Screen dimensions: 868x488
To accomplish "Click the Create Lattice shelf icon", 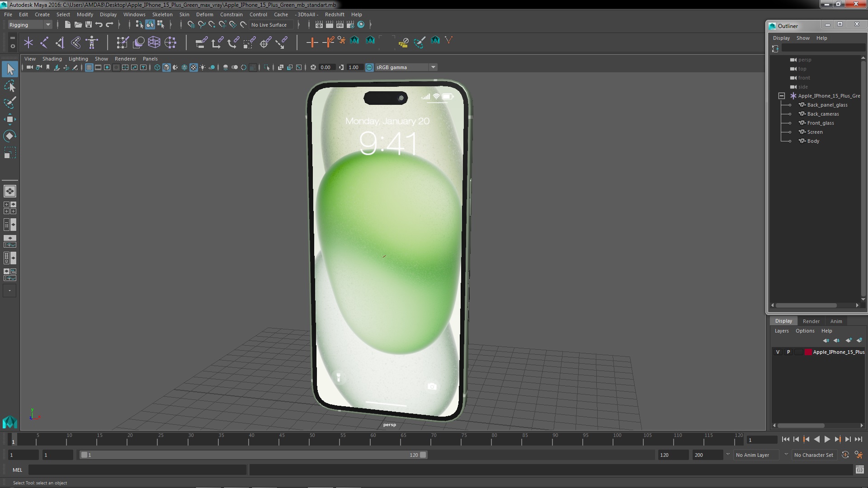I will [154, 42].
